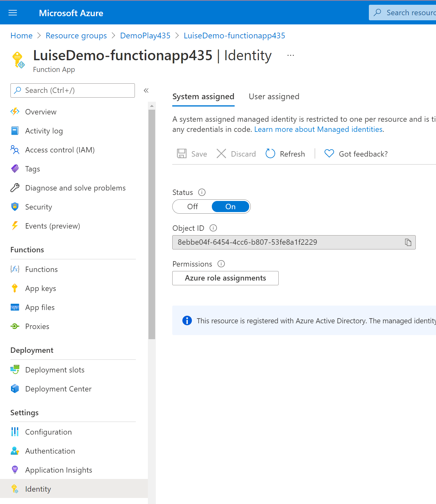Click the Deployment Center cube icon
This screenshot has width=436, height=504.
15,389
